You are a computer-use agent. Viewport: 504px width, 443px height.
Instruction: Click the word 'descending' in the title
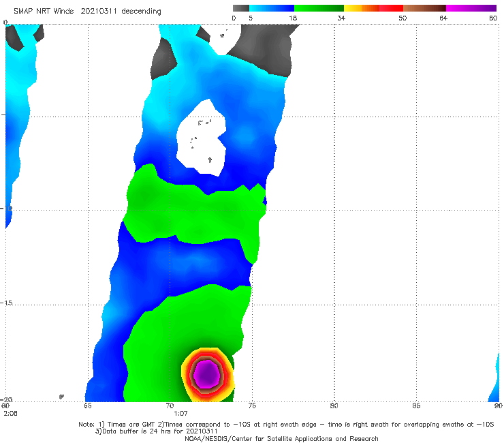tap(142, 12)
